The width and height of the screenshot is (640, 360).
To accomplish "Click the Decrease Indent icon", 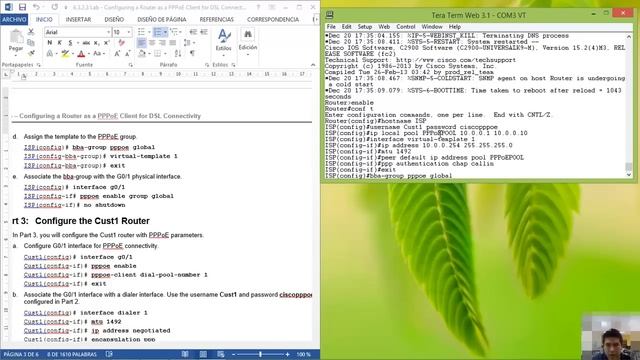I will pyautogui.click(x=193, y=32).
